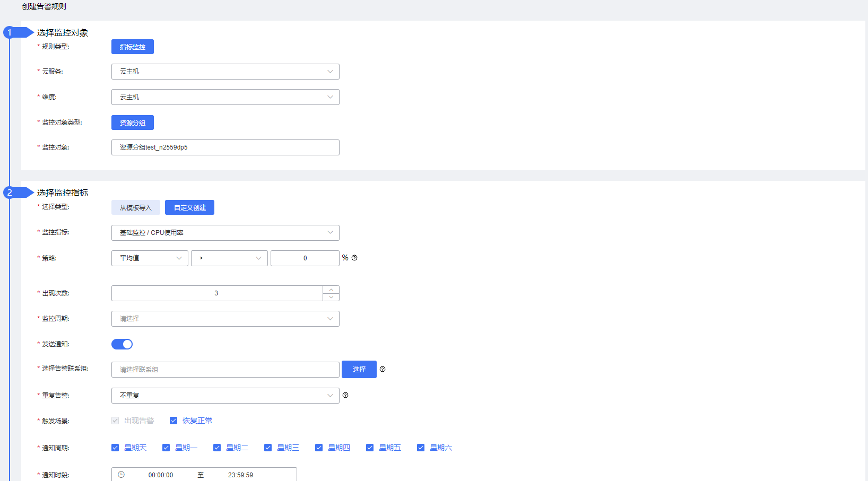Click the 选择 contact group button
The image size is (868, 481).
coord(359,369)
